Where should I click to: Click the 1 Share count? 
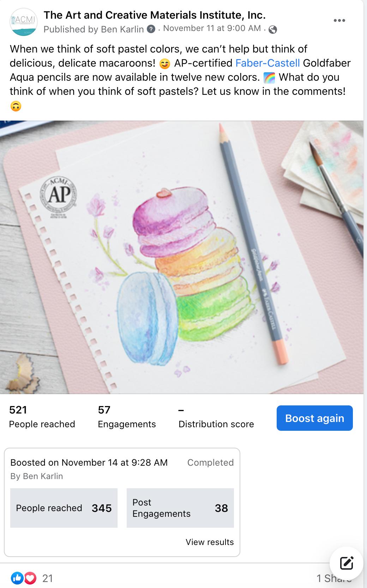[x=334, y=578]
